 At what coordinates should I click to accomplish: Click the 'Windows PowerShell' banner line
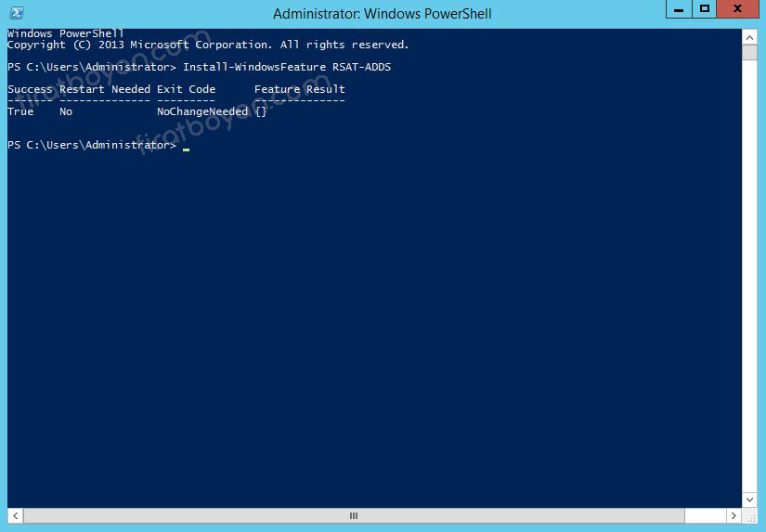click(x=66, y=33)
